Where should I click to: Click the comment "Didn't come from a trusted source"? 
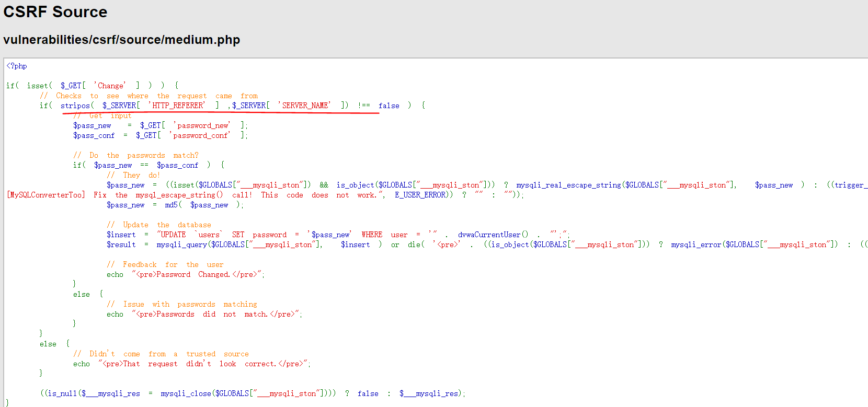[161, 354]
